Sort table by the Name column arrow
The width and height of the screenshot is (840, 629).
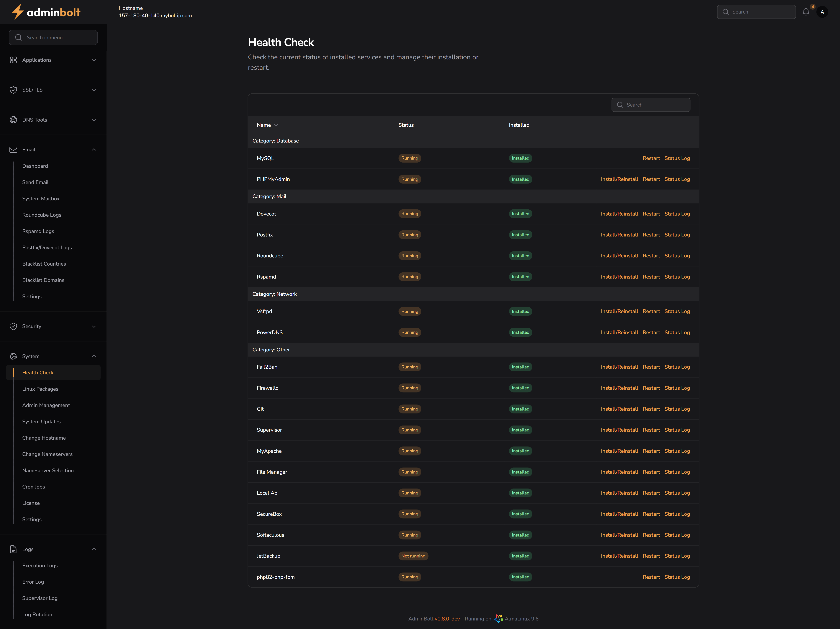(276, 125)
